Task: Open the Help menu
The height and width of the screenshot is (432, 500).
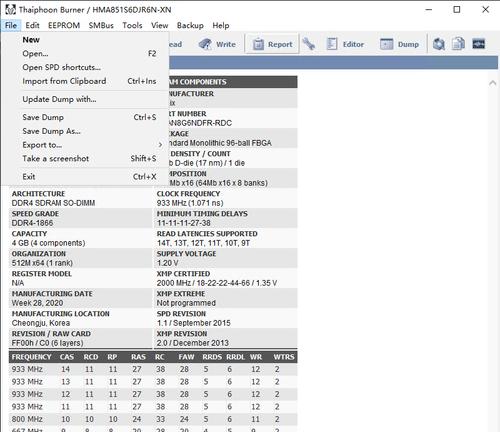Action: [x=221, y=25]
